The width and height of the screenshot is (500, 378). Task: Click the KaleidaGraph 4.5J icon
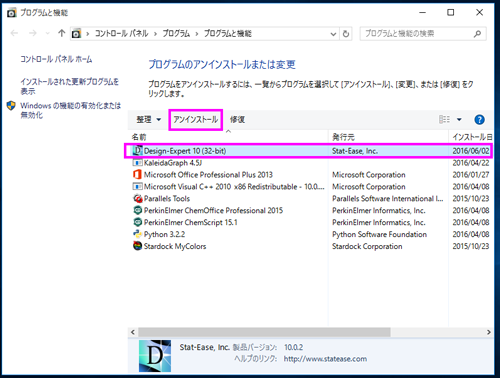(137, 163)
